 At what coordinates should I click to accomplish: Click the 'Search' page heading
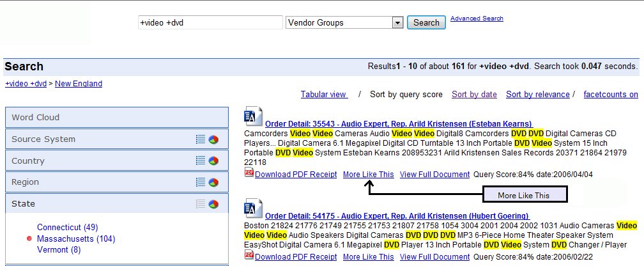pyautogui.click(x=24, y=66)
